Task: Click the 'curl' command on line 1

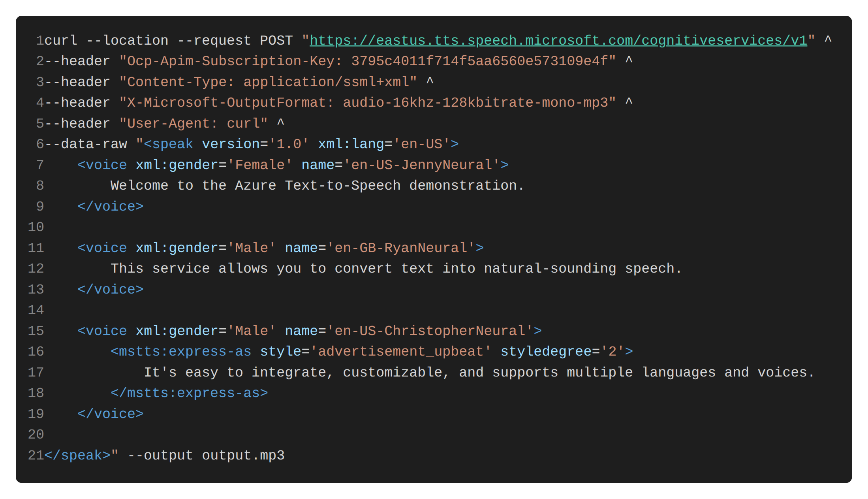Action: point(61,40)
